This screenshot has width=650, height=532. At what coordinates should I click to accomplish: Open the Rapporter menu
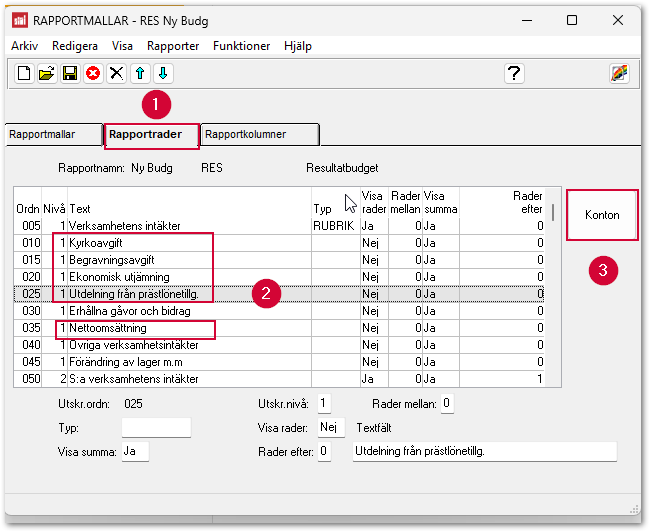tap(172, 46)
